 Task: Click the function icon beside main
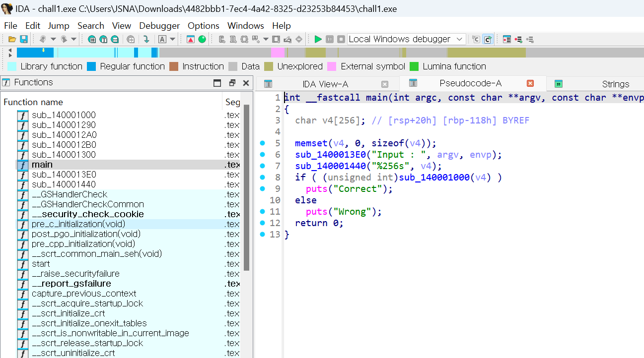(x=23, y=165)
